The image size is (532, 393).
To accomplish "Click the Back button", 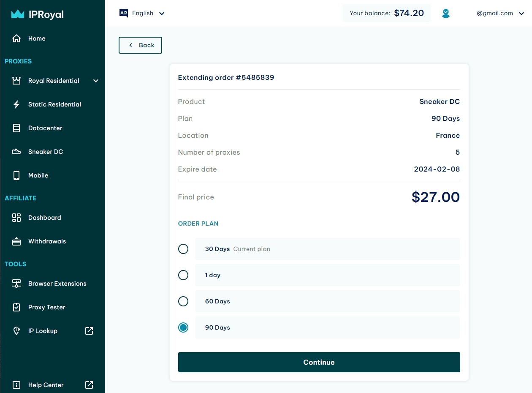I will pyautogui.click(x=140, y=45).
